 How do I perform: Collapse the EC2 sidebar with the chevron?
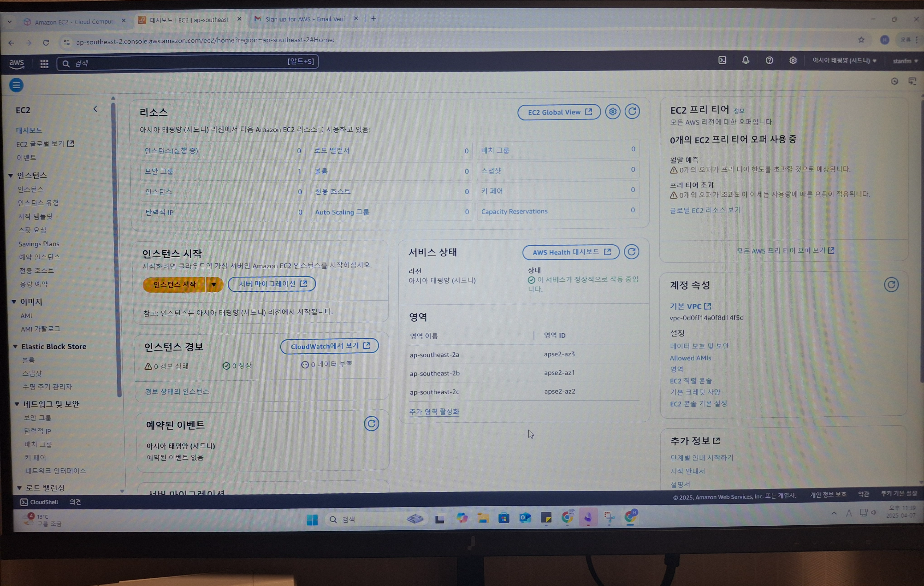click(95, 109)
